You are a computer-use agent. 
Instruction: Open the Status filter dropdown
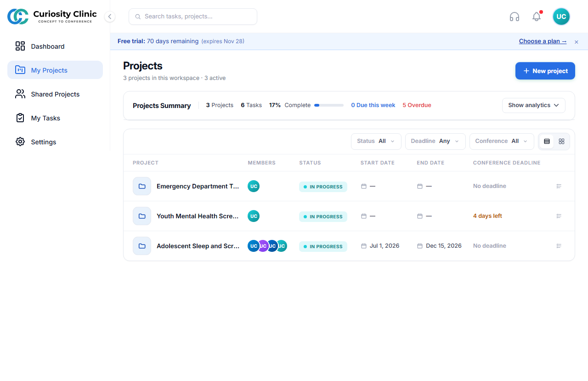[x=376, y=142]
